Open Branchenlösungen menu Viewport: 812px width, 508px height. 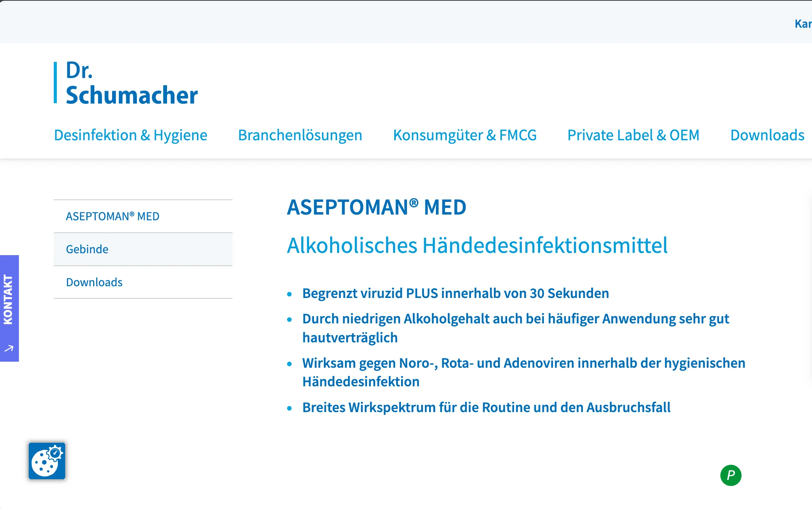(x=300, y=135)
